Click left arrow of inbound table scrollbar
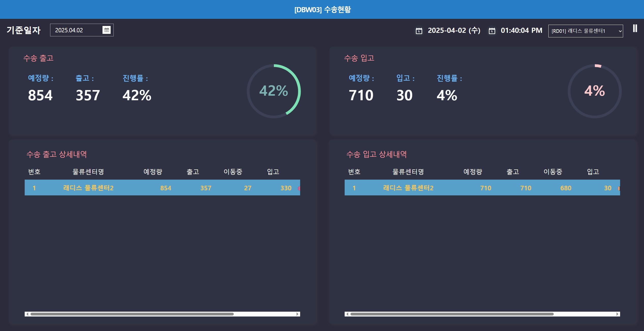Image resolution: width=644 pixels, height=331 pixels. coord(347,314)
